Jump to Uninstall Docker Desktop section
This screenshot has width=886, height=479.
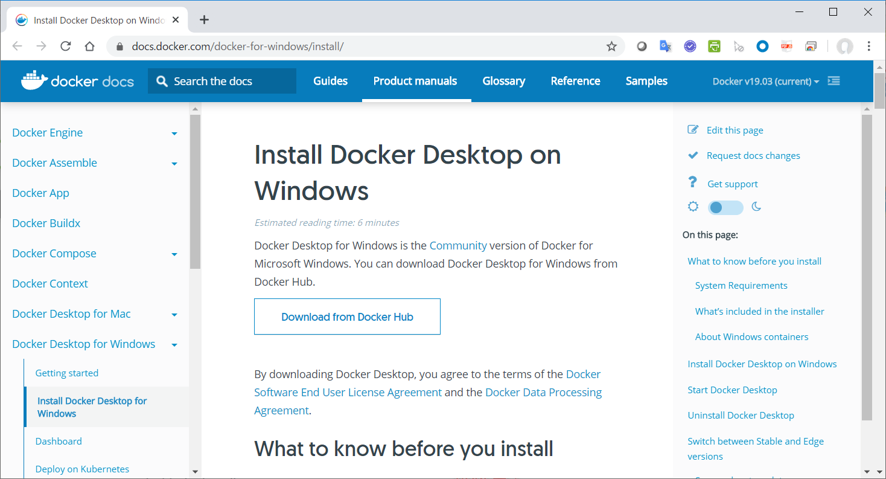(741, 415)
